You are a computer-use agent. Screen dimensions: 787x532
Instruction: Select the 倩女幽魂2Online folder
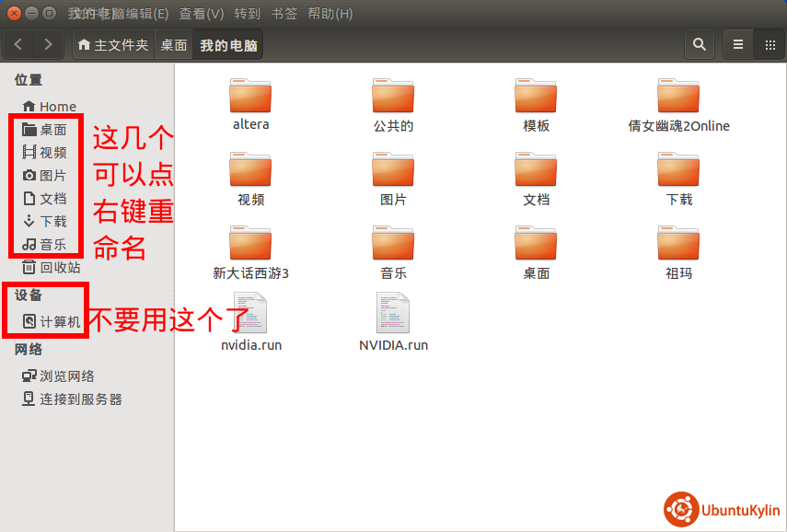(678, 97)
